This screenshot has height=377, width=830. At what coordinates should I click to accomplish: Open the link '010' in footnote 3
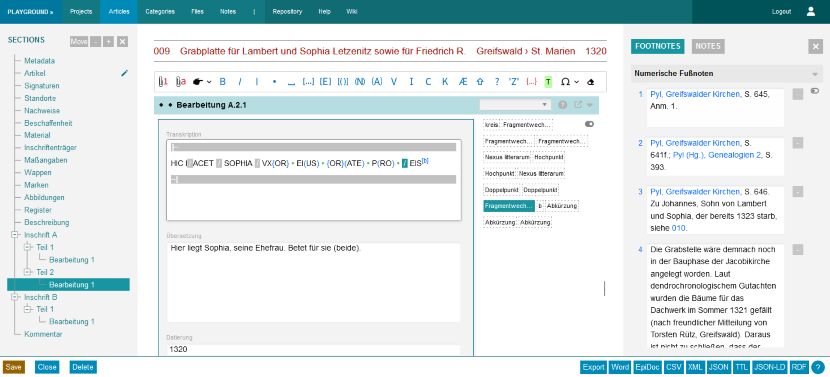[678, 228]
